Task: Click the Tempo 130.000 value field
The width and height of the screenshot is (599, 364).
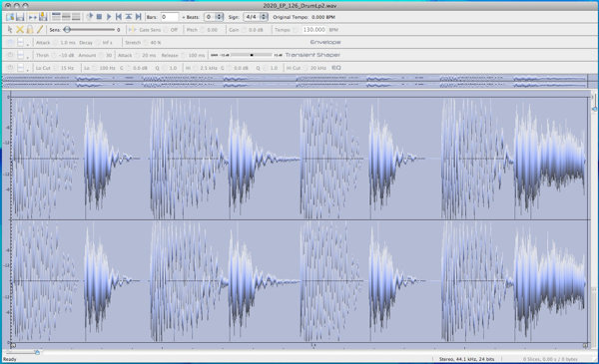Action: click(x=314, y=29)
